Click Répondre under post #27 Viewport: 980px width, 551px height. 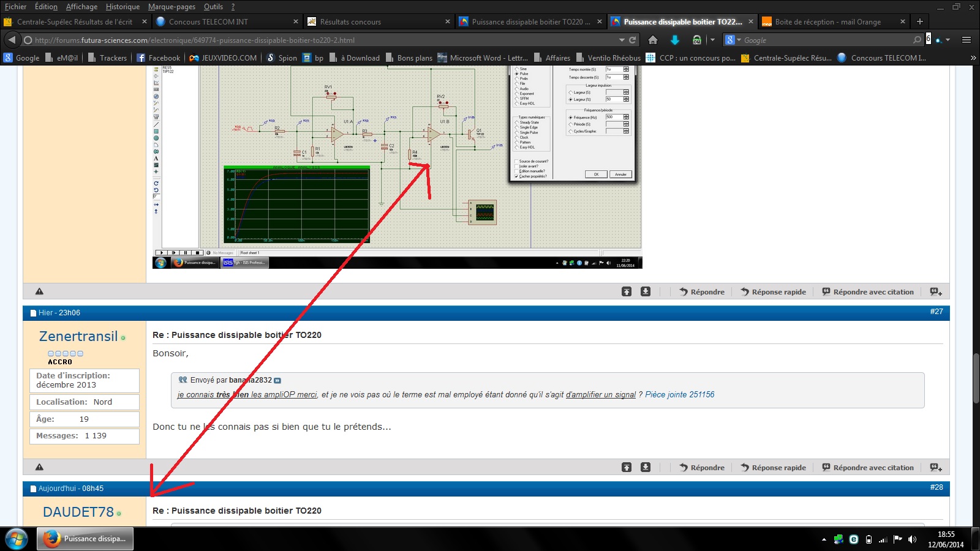pos(702,468)
